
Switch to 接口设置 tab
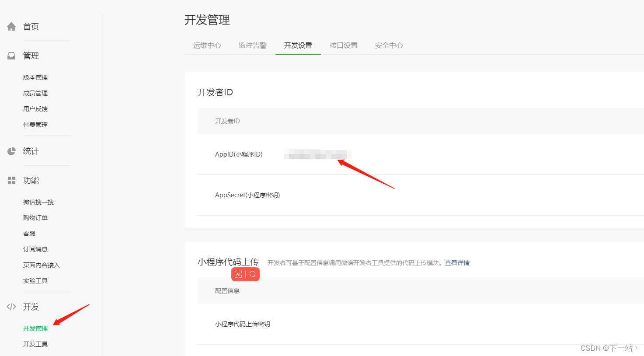(344, 45)
